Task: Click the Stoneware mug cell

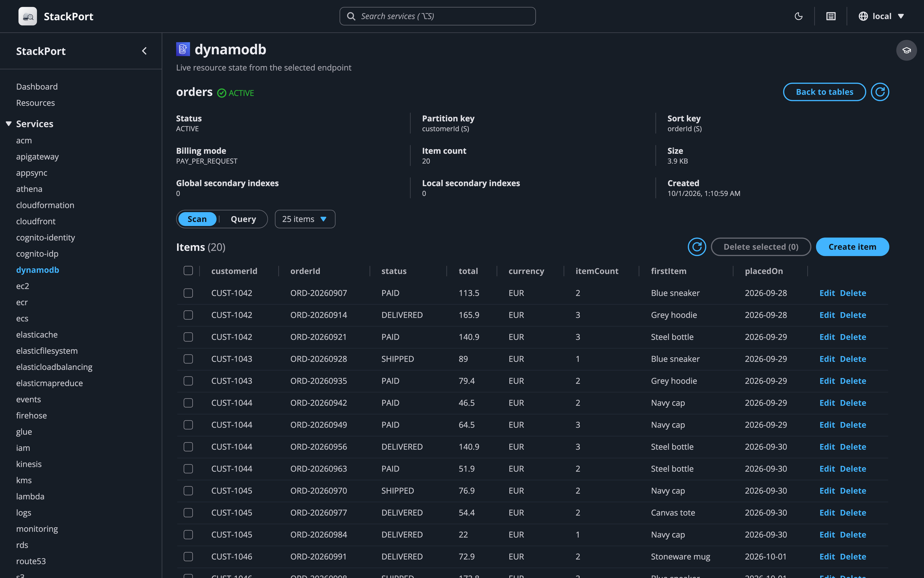Action: 680,557
